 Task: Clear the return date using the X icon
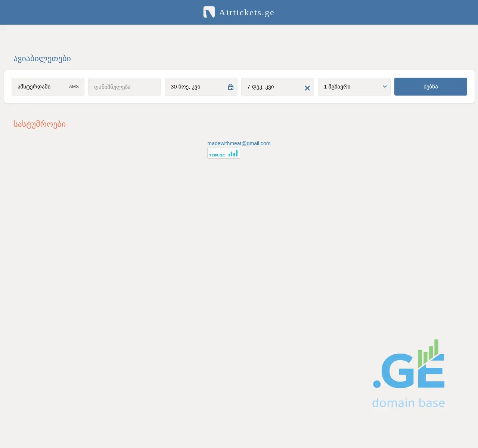(307, 88)
